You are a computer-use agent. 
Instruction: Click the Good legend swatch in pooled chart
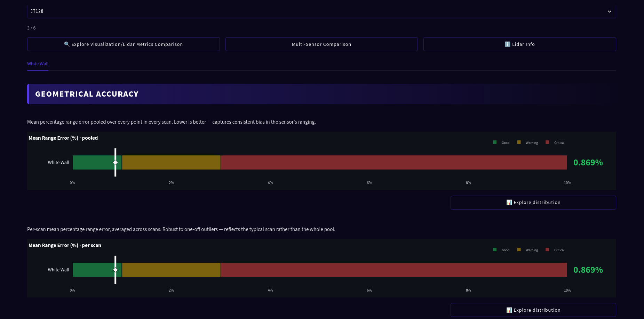[495, 142]
